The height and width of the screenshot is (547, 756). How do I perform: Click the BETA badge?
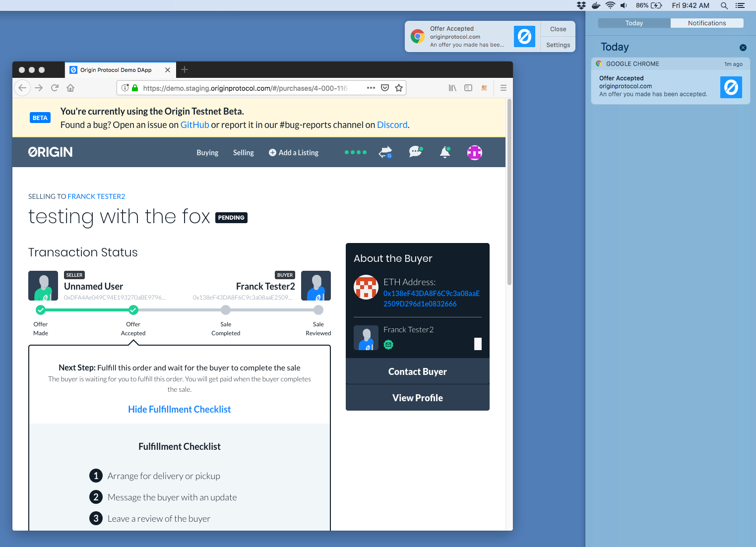point(40,118)
